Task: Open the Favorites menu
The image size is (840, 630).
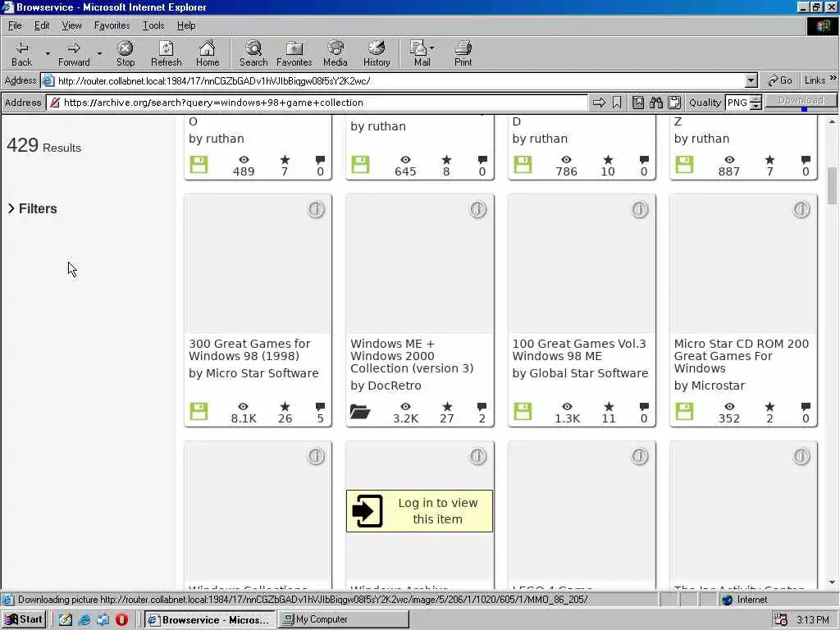Action: point(112,25)
